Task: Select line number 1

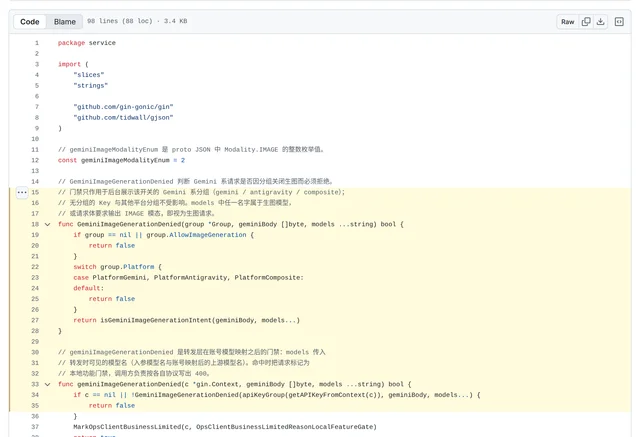Action: click(x=37, y=43)
